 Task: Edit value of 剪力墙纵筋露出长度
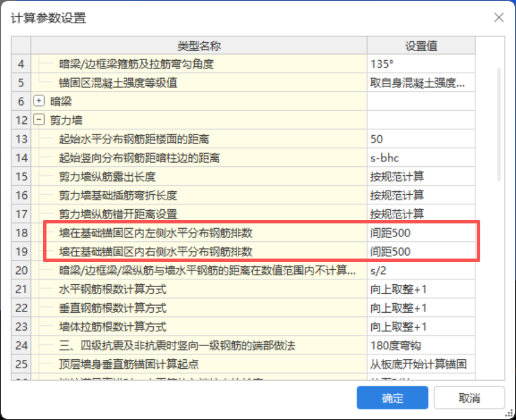pyautogui.click(x=421, y=176)
